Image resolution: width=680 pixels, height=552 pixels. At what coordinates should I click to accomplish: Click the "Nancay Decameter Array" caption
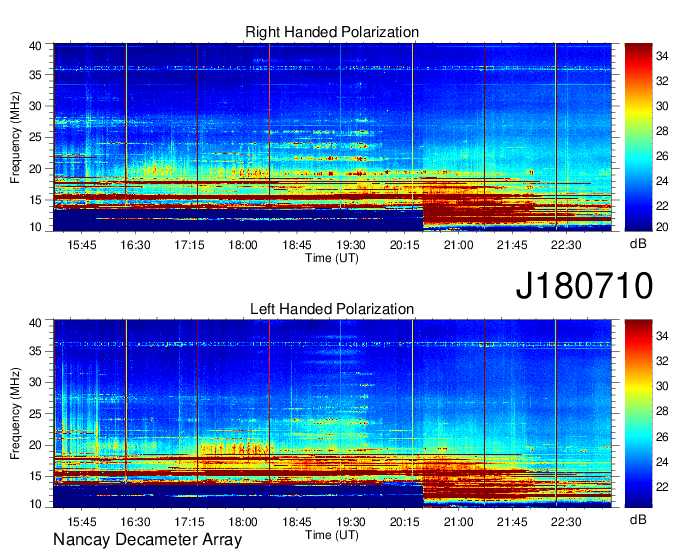pyautogui.click(x=147, y=540)
